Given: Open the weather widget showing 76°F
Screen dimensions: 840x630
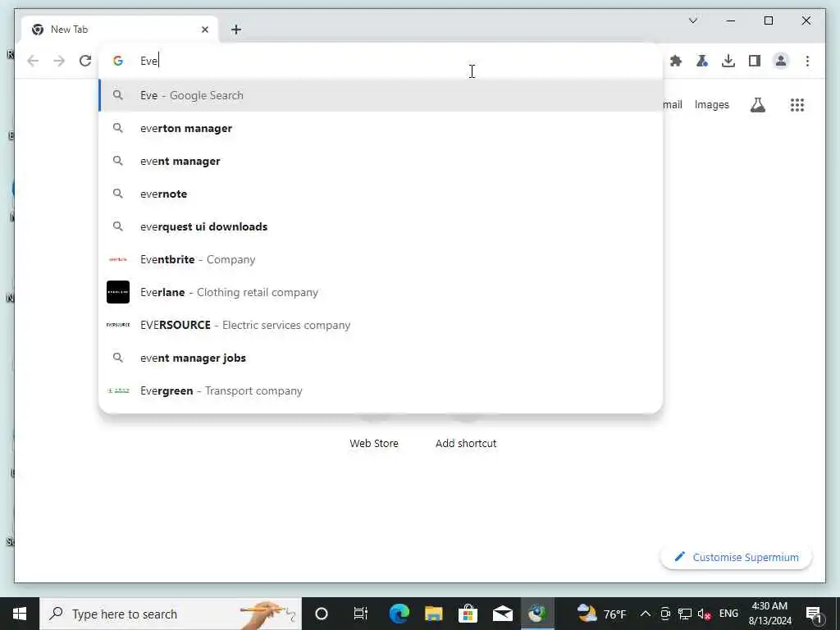Looking at the screenshot, I should coord(601,614).
